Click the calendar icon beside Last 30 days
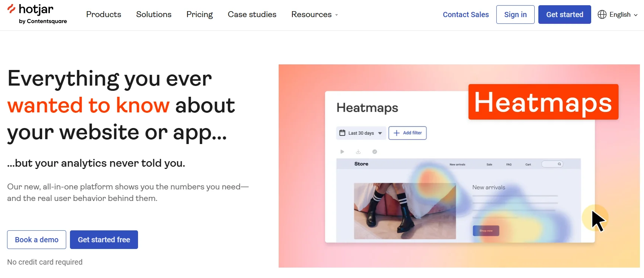This screenshot has width=644, height=278. tap(342, 133)
